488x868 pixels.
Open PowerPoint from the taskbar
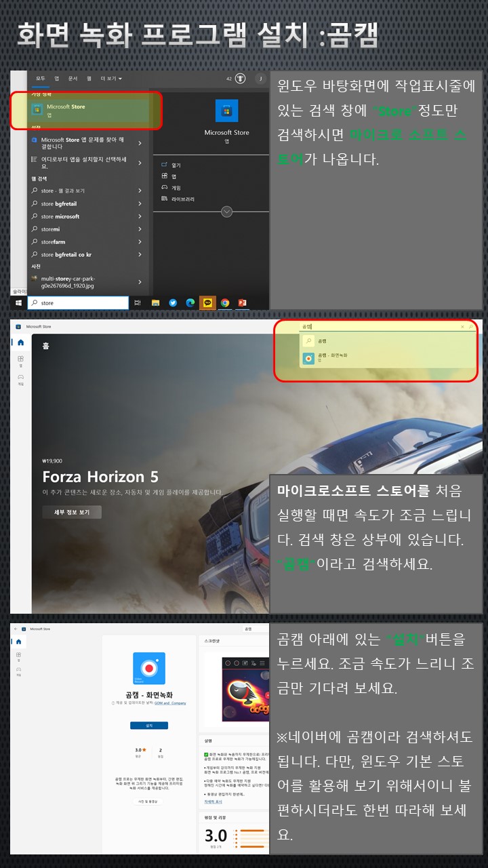point(242,303)
